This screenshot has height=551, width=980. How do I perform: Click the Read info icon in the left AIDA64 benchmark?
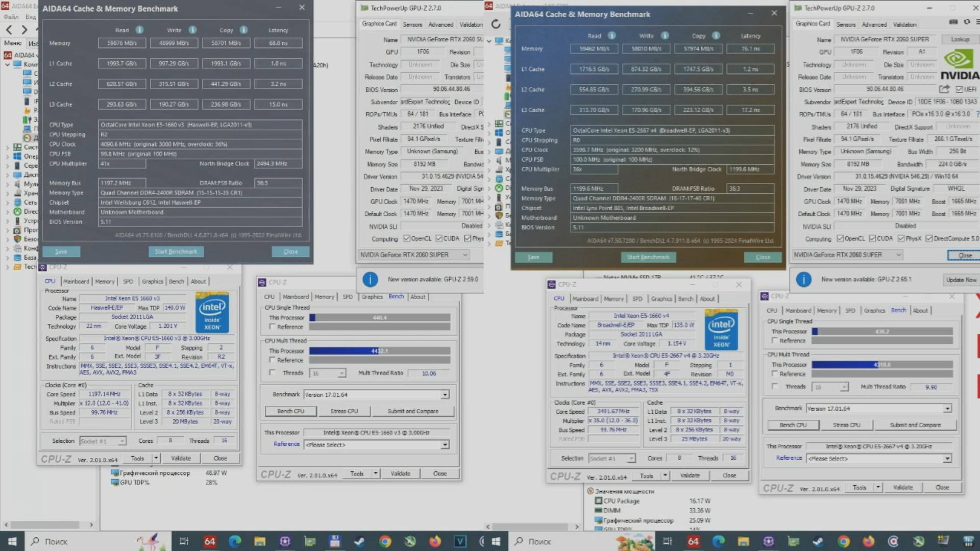pos(139,30)
